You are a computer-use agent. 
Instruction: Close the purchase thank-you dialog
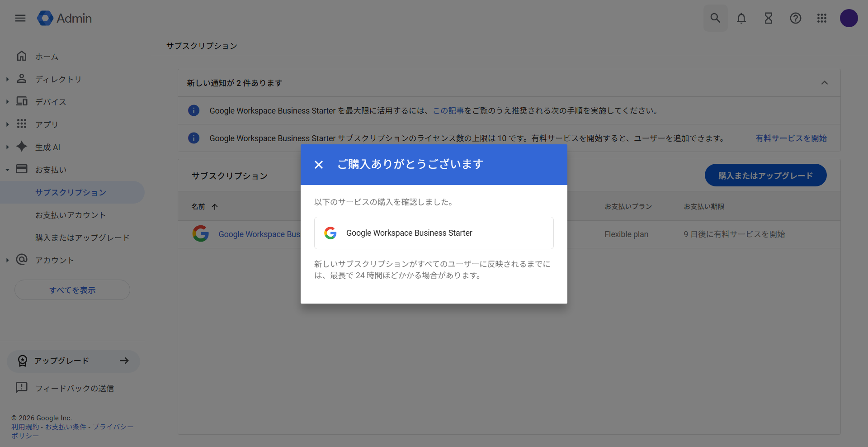coord(319,165)
